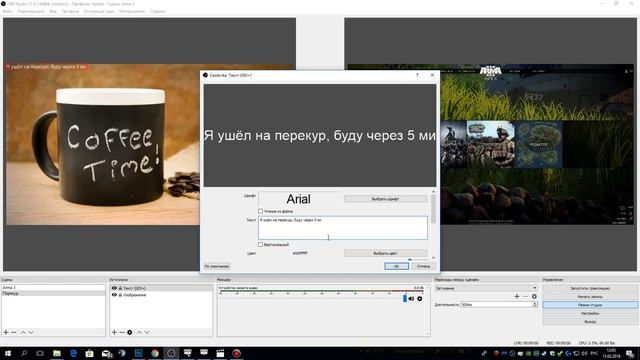640x360 pixels.
Task: Open source properties gear icon in Sources panel
Action: tap(130, 332)
